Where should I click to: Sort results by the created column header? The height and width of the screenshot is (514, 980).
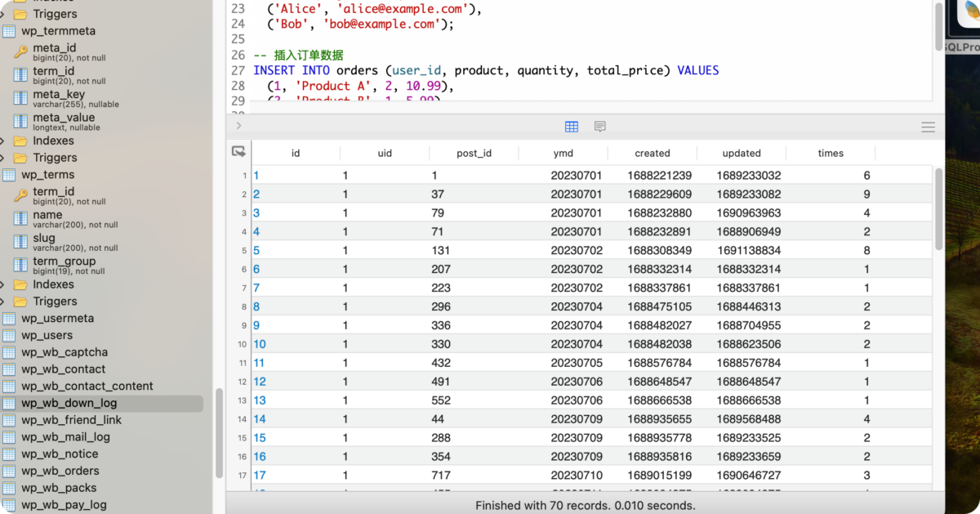tap(652, 153)
